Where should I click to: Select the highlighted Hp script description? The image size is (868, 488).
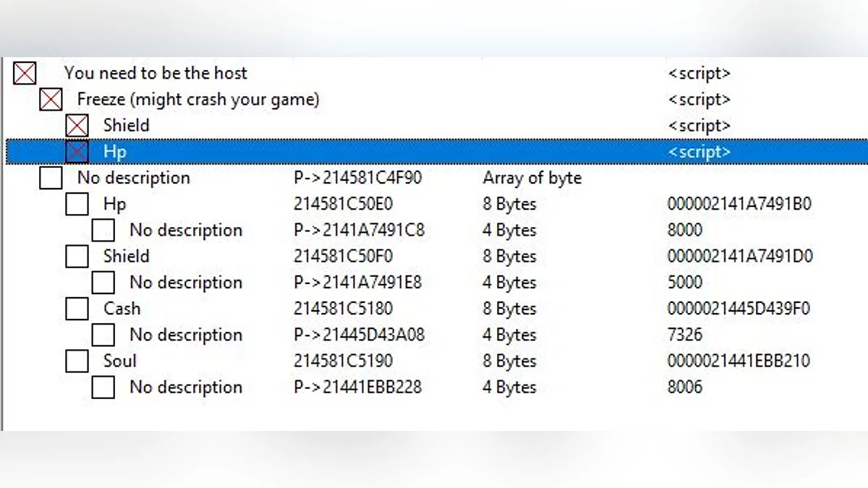[114, 152]
